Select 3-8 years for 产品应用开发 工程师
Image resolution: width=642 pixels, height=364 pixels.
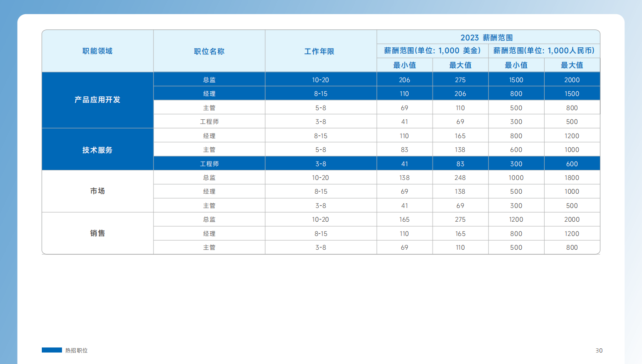click(321, 122)
